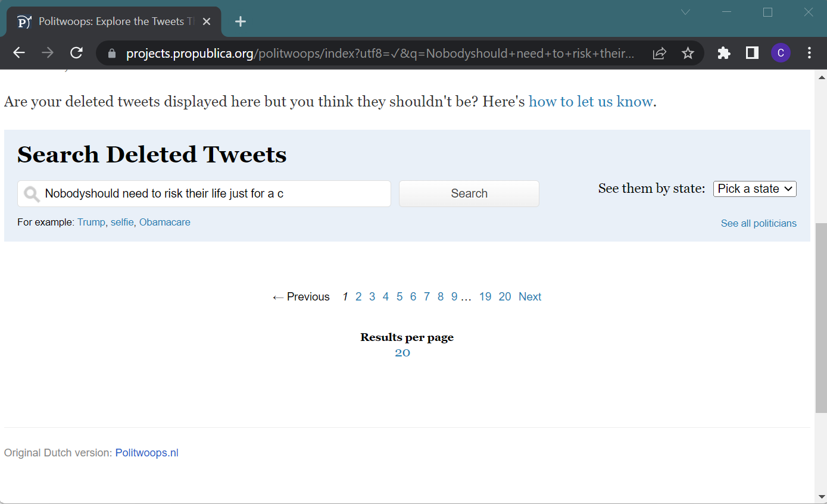The image size is (827, 504).
Task: Click the scrollbar up arrow
Action: pyautogui.click(x=821, y=77)
